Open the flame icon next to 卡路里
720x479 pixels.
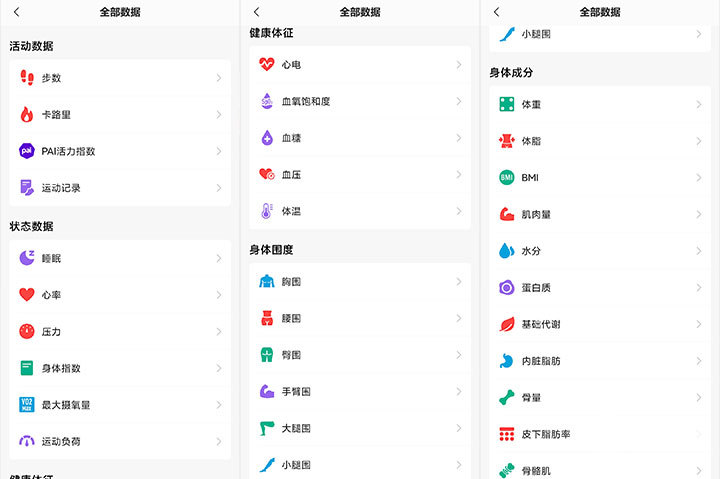(27, 114)
